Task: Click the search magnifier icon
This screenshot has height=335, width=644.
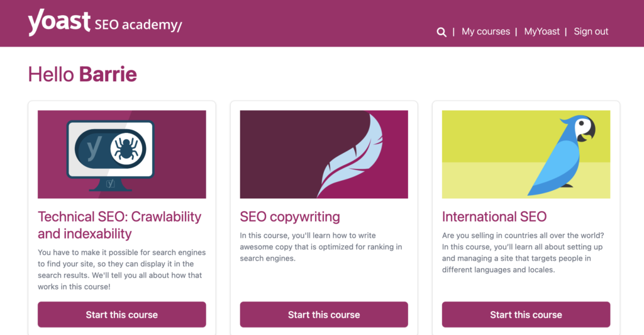Action: click(441, 31)
